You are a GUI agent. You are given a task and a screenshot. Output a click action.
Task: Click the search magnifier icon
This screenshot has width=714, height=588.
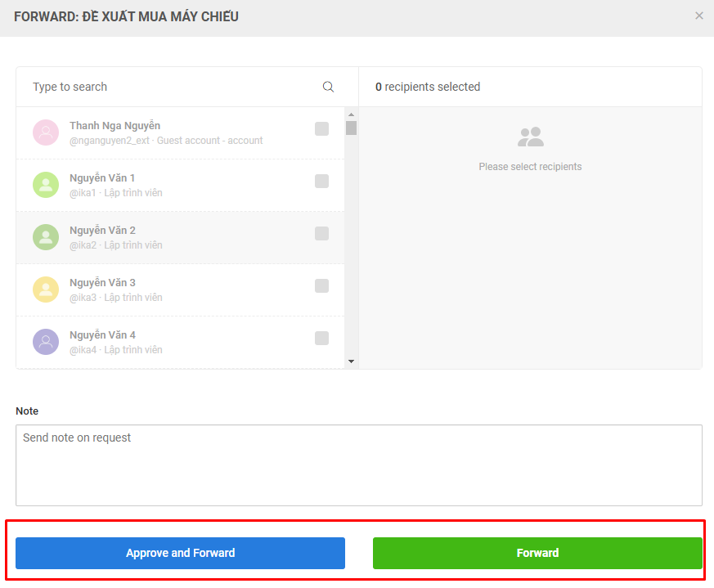tap(328, 87)
